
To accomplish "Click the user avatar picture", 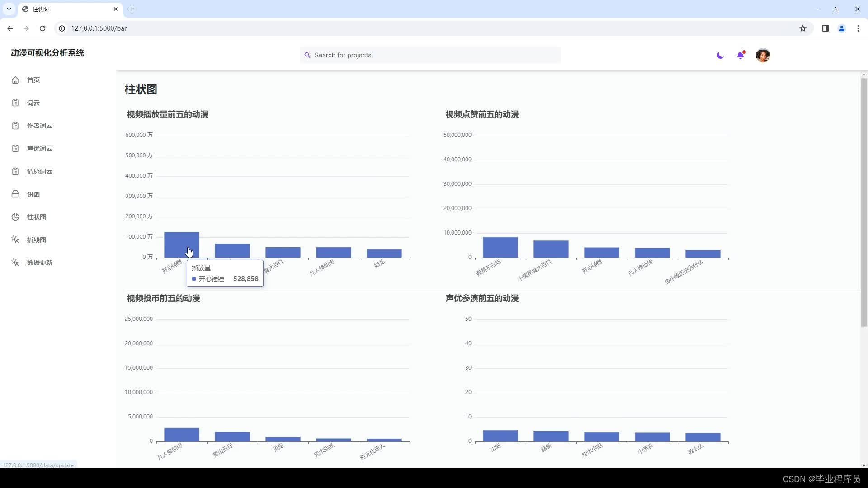I will (x=763, y=55).
